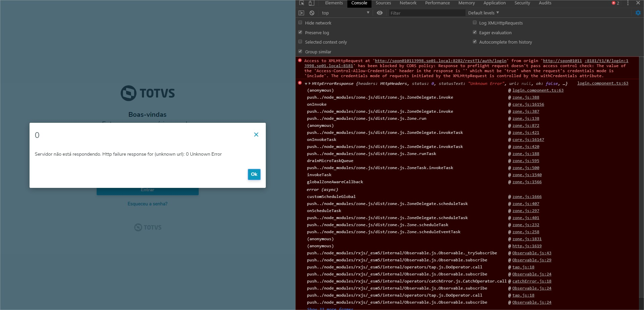Enable the Selected context only checkbox

click(300, 42)
